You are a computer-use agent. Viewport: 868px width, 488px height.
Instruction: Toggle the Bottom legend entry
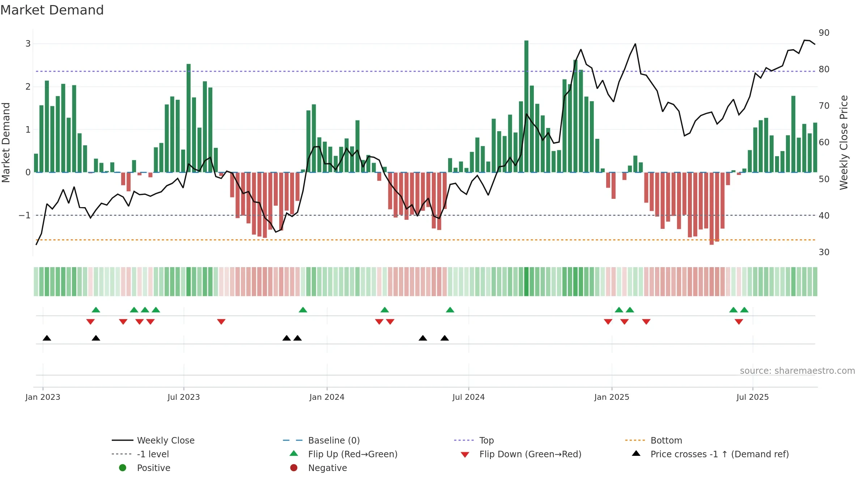point(654,440)
